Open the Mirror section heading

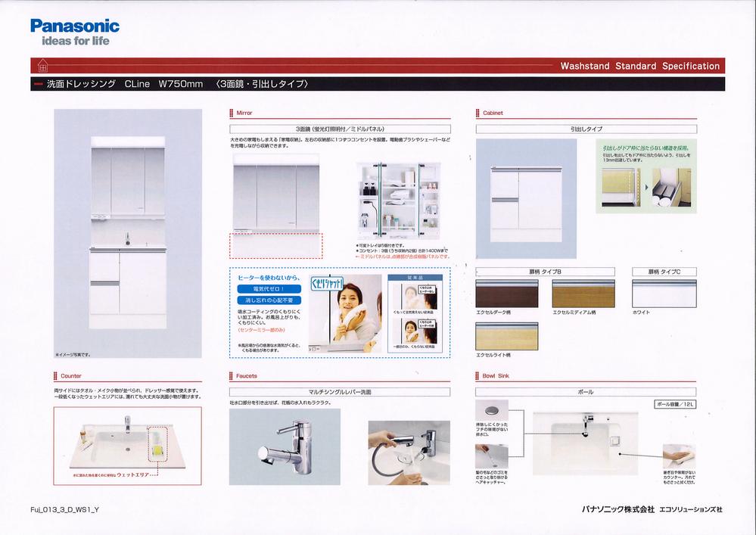coord(244,113)
